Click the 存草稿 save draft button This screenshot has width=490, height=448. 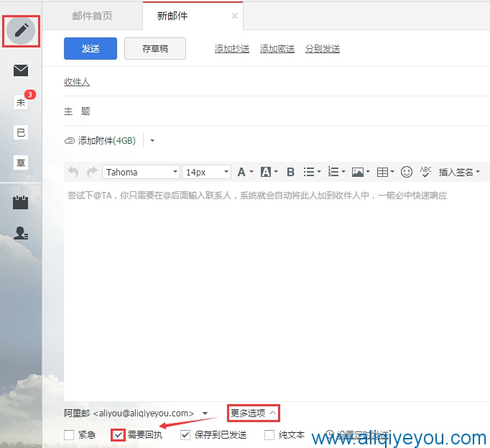155,48
